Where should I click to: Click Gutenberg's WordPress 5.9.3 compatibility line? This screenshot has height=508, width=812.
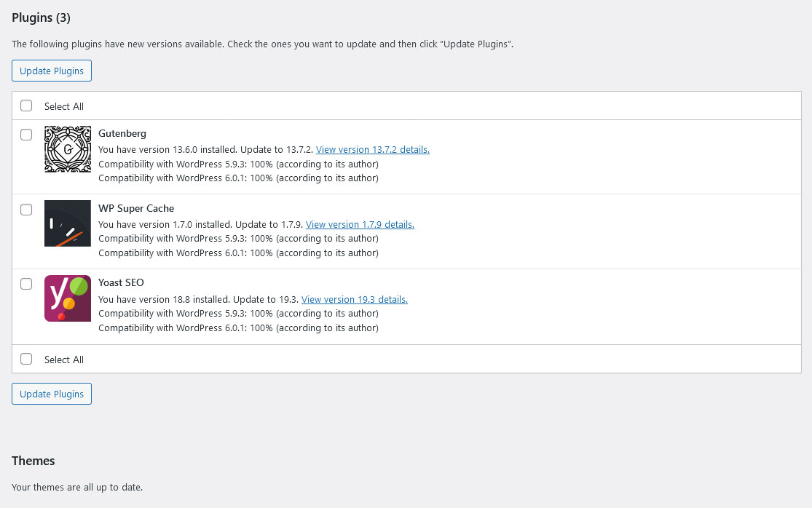pos(238,164)
